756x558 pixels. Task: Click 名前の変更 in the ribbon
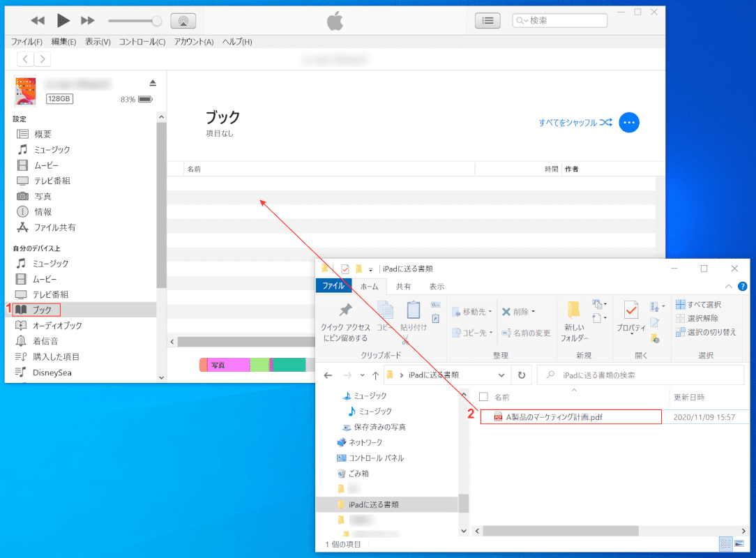[526, 333]
